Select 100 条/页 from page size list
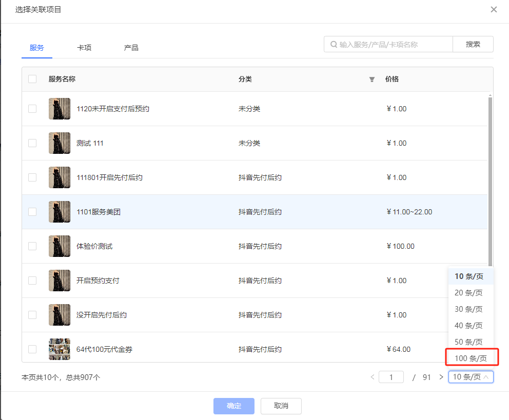Screen dimensions: 509x420 coord(471,358)
